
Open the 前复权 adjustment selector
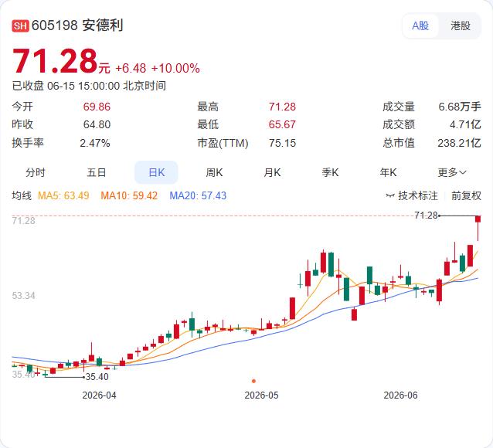click(466, 196)
